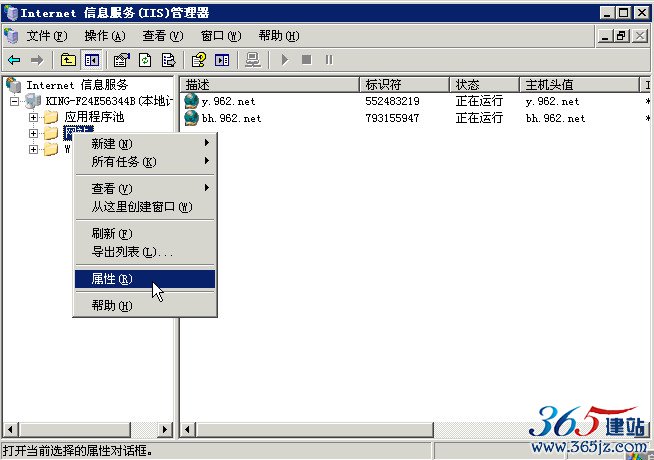Open the 帮助(H) menu in menu bar
Viewport: 654px width, 460px height.
point(279,36)
